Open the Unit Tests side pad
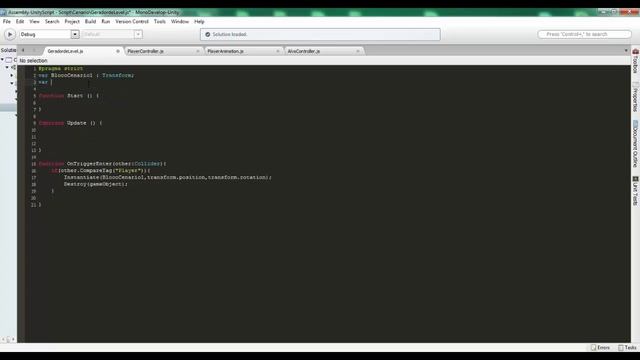 click(x=636, y=191)
